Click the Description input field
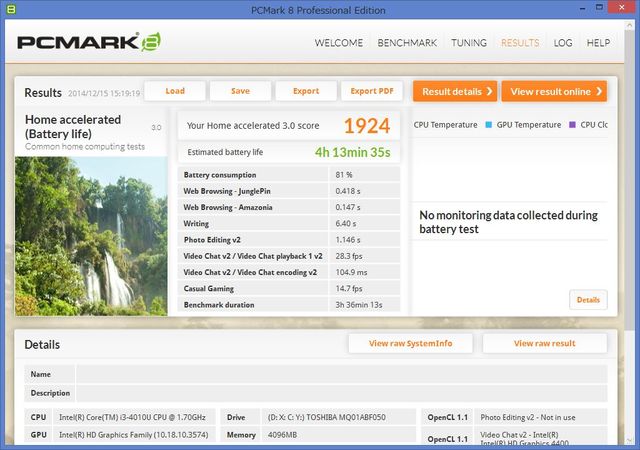 pos(342,393)
